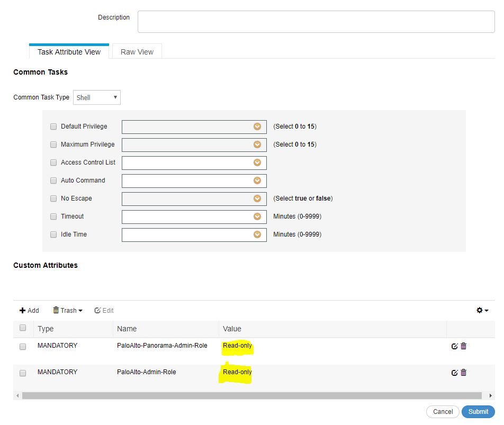Viewport: 504px width, 425px height.
Task: Delete PaloAlto-Admin-Role using its trash icon
Action: click(463, 372)
